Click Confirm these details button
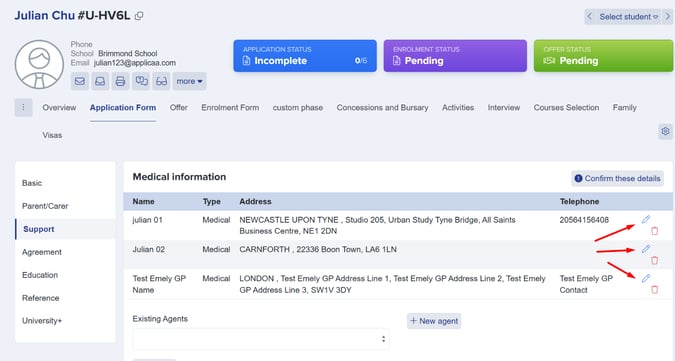This screenshot has width=675, height=361. pyautogui.click(x=617, y=179)
